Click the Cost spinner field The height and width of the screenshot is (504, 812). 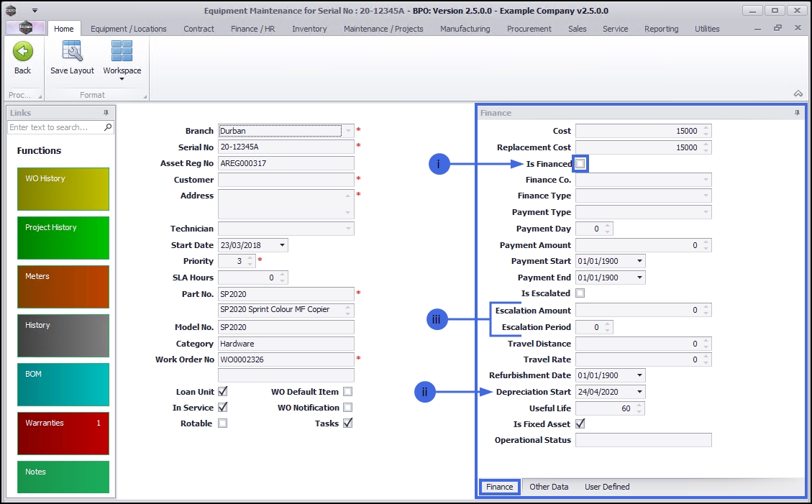[x=643, y=131]
